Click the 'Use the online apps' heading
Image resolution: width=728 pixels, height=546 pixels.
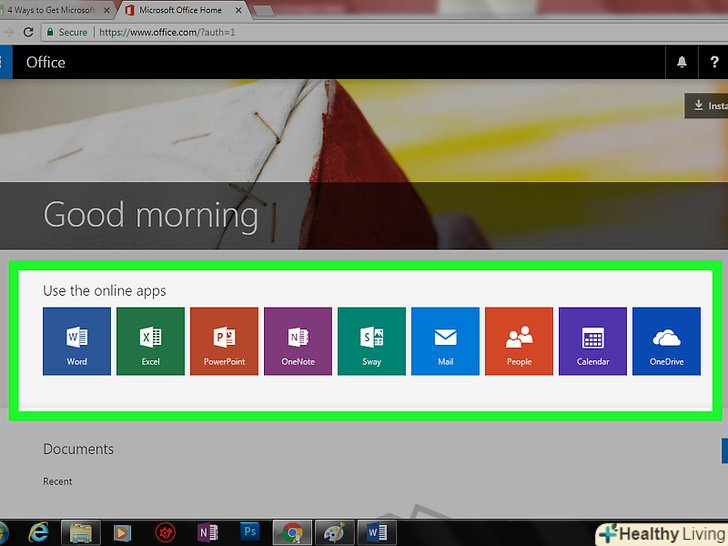pyautogui.click(x=104, y=291)
